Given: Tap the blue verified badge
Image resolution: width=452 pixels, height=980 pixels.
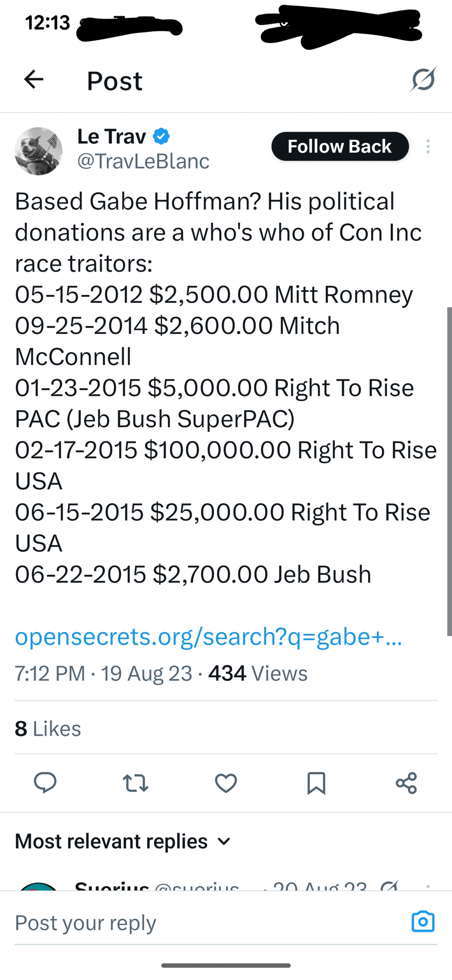Looking at the screenshot, I should point(161,136).
